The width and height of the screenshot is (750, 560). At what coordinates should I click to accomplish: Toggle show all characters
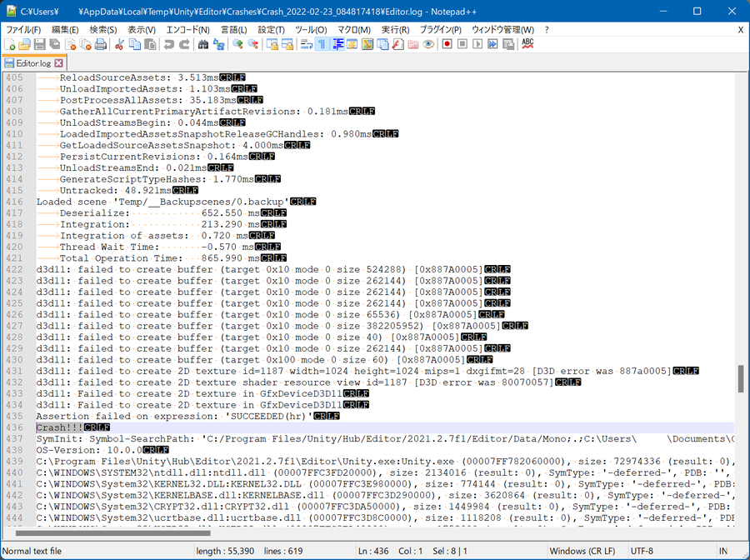[320, 44]
